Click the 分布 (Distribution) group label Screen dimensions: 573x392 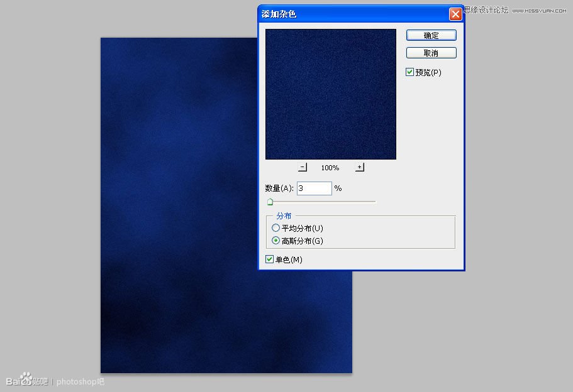[284, 215]
